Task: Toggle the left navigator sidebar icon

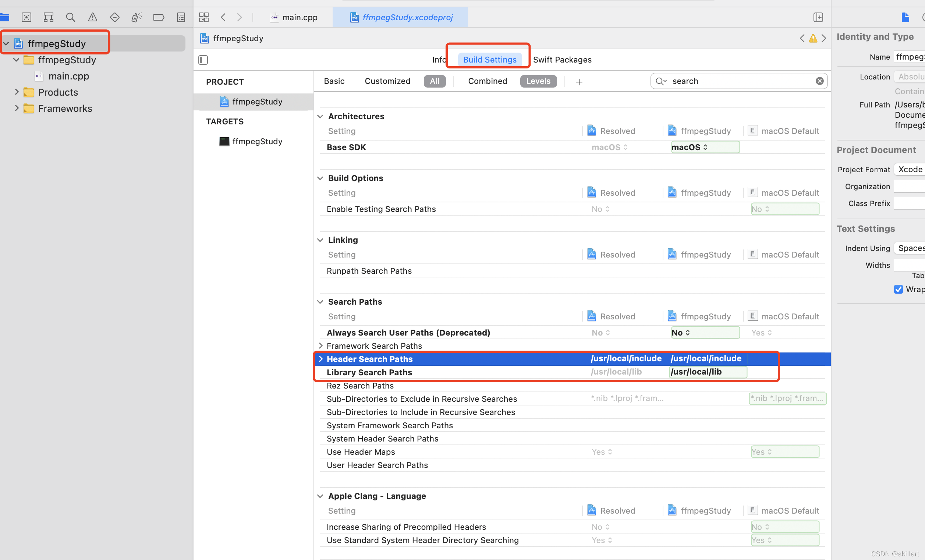Action: [x=203, y=60]
